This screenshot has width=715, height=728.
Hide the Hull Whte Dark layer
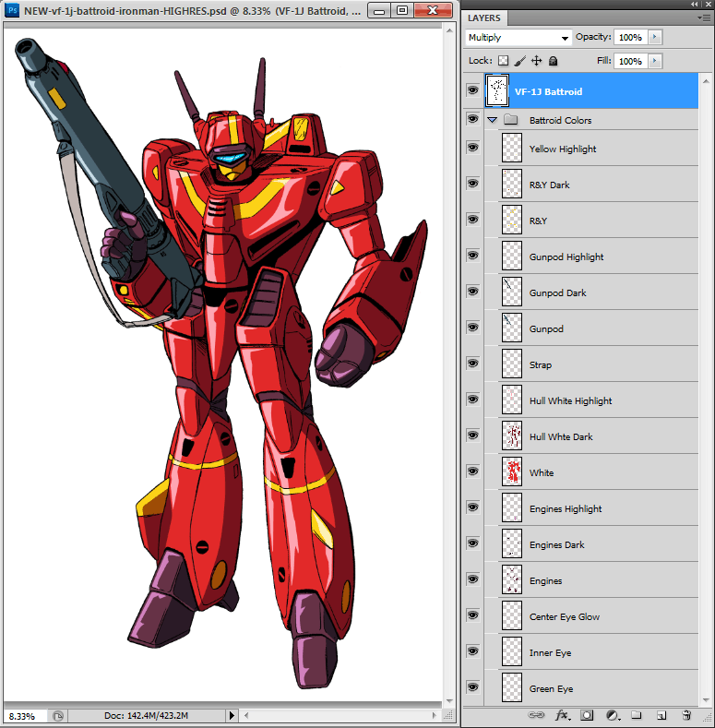pyautogui.click(x=472, y=435)
